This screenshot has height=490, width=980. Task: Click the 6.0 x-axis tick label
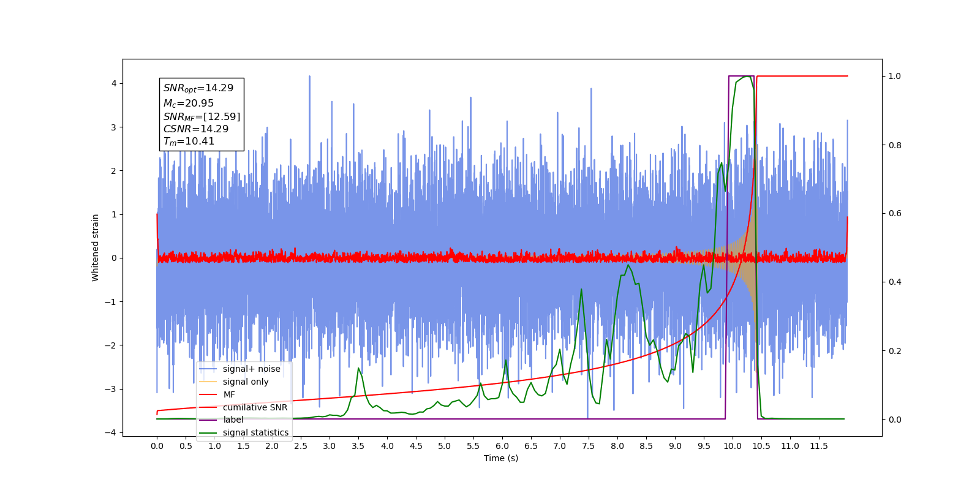[502, 446]
